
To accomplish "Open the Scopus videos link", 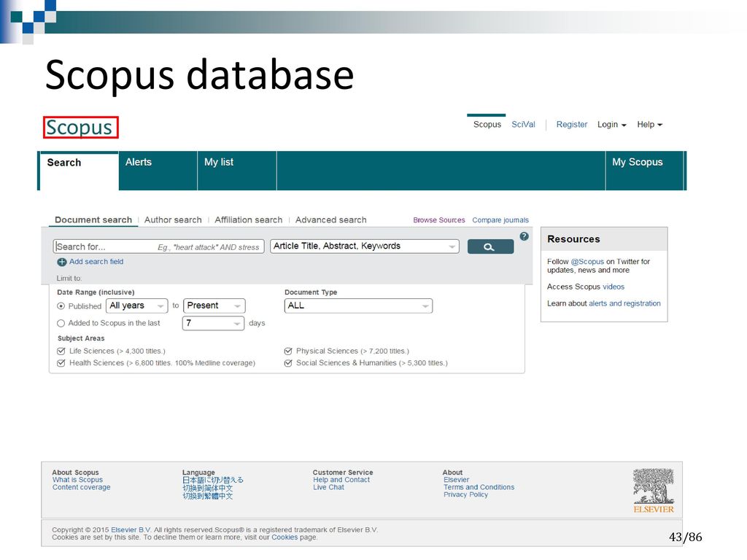I will pyautogui.click(x=614, y=287).
